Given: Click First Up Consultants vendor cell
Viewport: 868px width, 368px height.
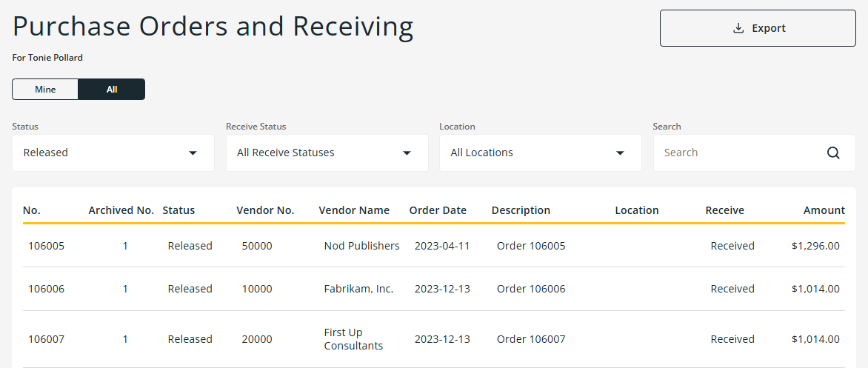Looking at the screenshot, I should point(353,339).
